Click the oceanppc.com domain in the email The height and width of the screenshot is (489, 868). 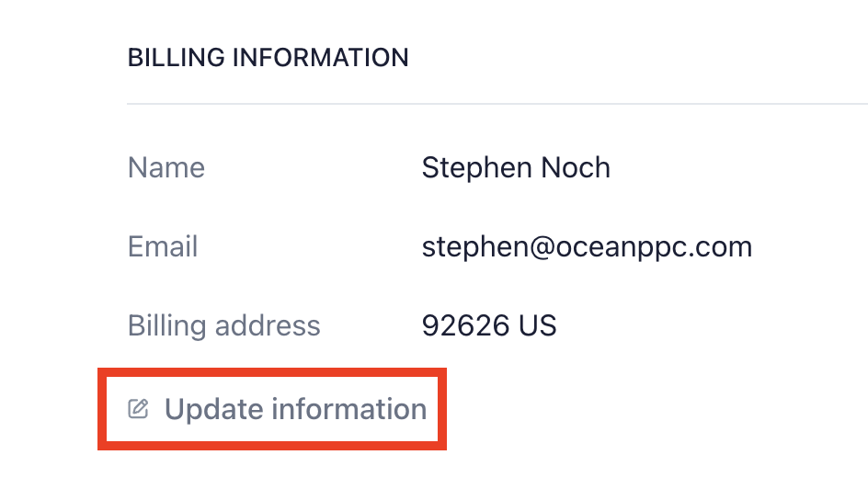[x=654, y=247]
